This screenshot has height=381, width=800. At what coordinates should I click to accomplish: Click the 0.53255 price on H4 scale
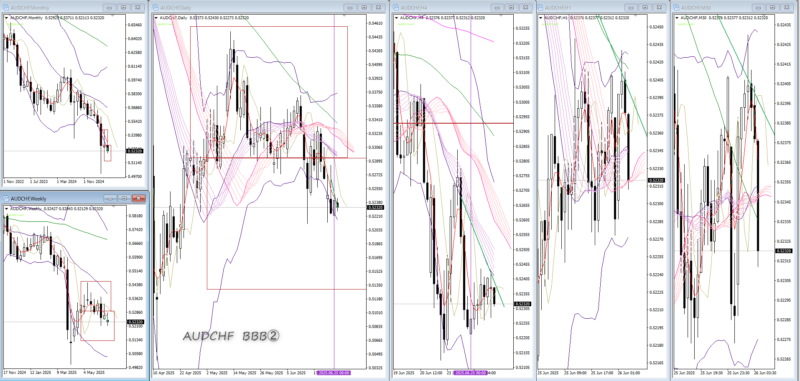pyautogui.click(x=522, y=29)
